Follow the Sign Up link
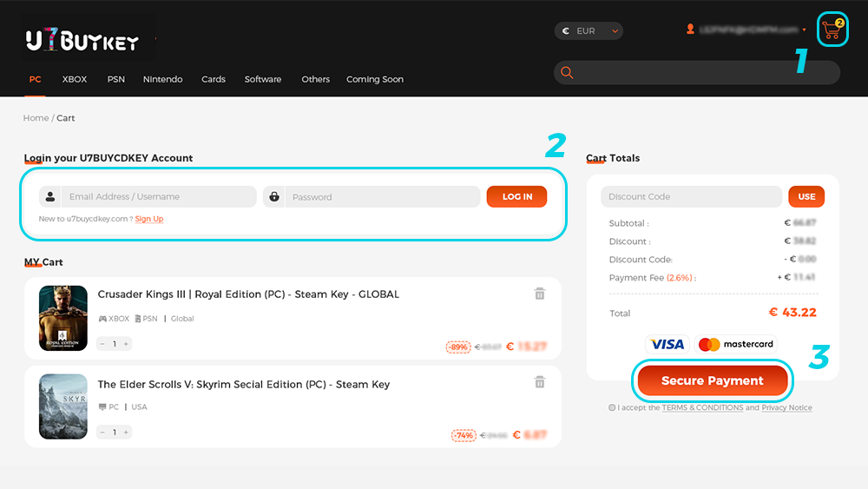 [149, 219]
